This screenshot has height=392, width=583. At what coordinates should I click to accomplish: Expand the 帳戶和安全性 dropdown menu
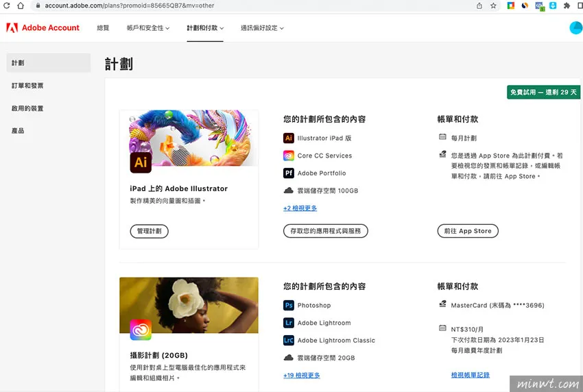point(147,28)
